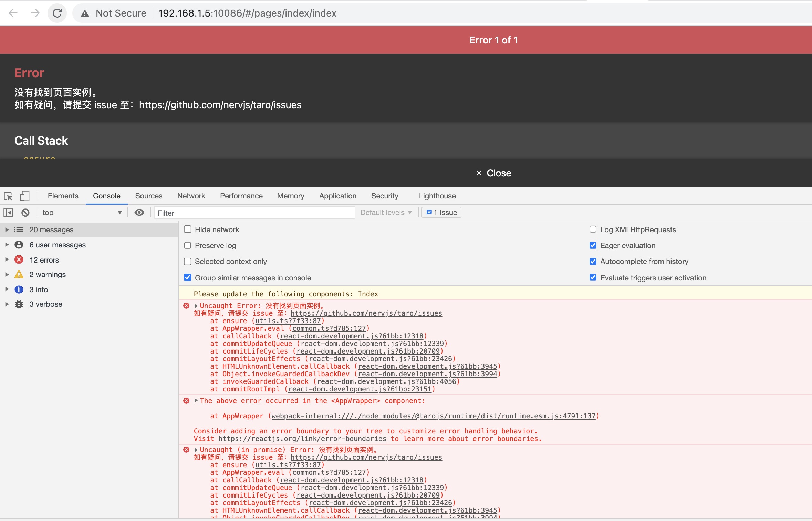
Task: Open the Application panel tab
Action: pyautogui.click(x=337, y=196)
